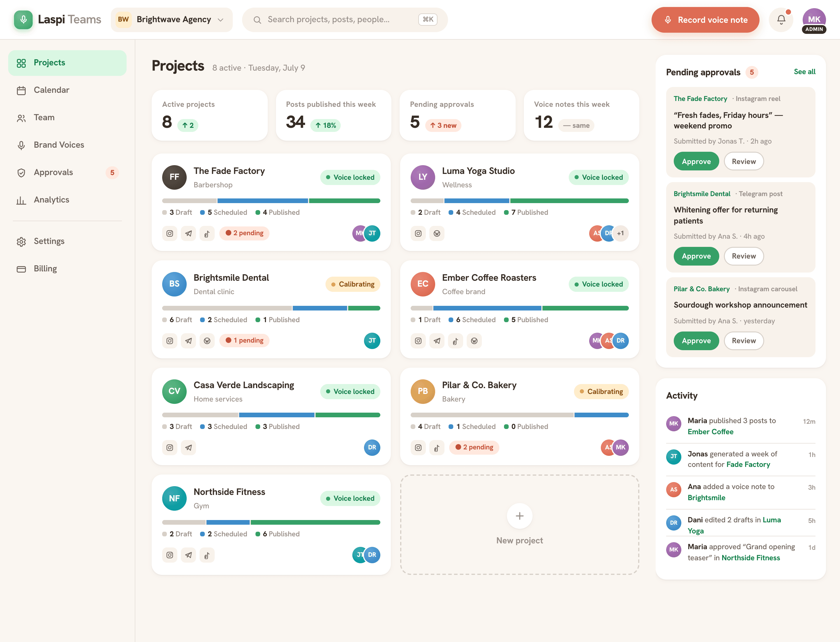Click Instagram icon on Pilar & Co. Bakery card
Image resolution: width=840 pixels, height=642 pixels.
click(x=418, y=447)
